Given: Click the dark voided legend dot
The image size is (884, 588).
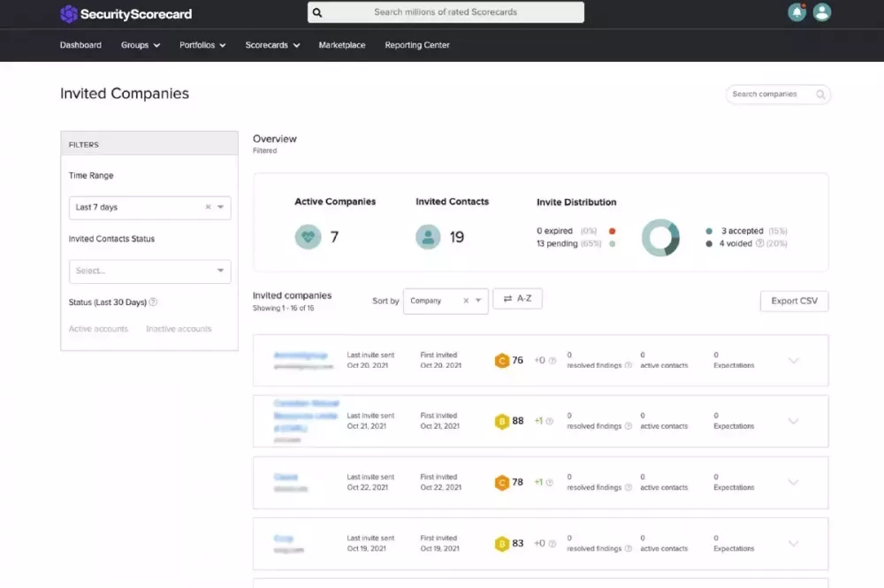Looking at the screenshot, I should 709,243.
